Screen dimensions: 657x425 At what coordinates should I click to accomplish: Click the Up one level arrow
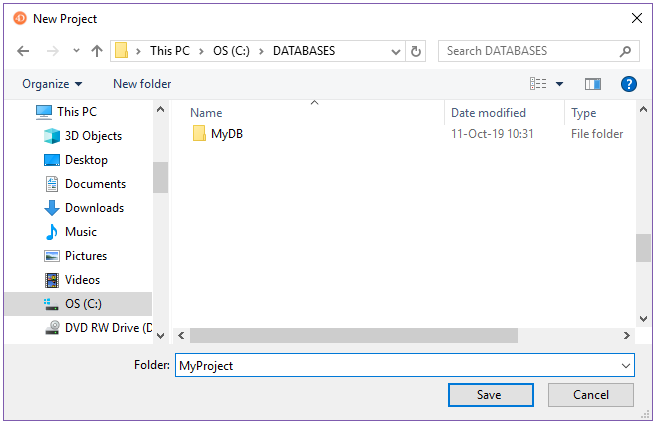(97, 51)
